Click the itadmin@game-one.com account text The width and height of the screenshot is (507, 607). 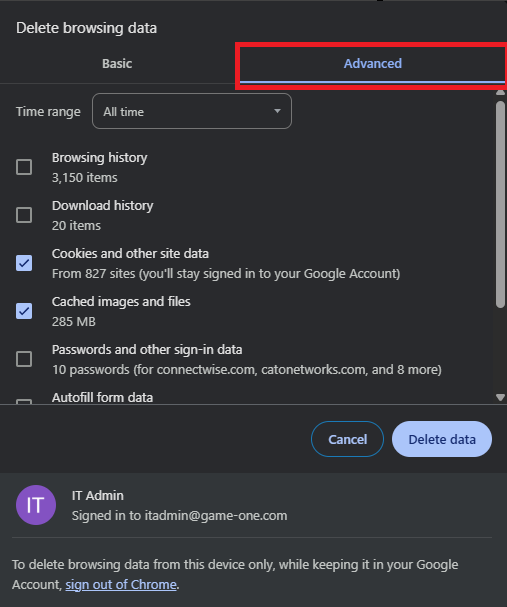click(216, 516)
